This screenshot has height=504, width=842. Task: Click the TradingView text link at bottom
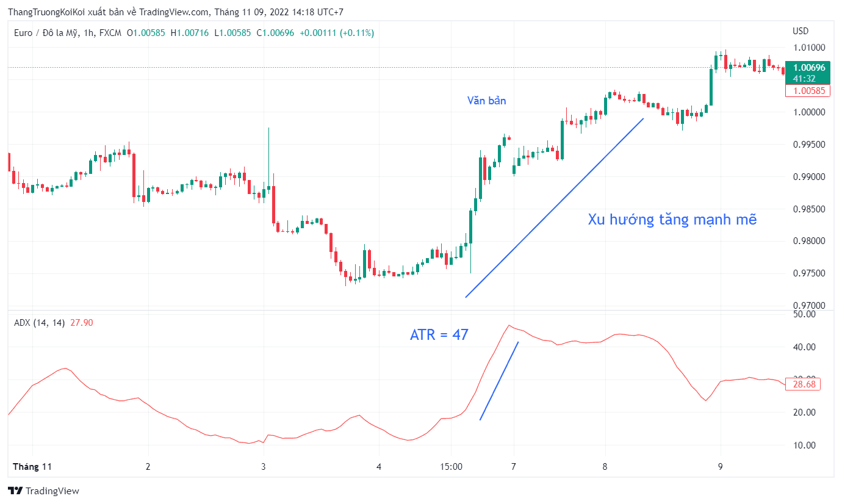point(52,491)
